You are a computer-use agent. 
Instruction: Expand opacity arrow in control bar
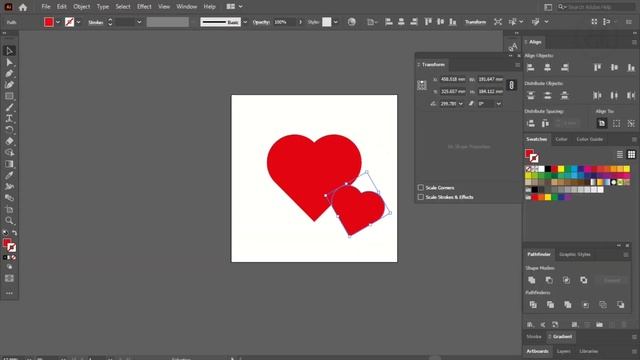[300, 22]
